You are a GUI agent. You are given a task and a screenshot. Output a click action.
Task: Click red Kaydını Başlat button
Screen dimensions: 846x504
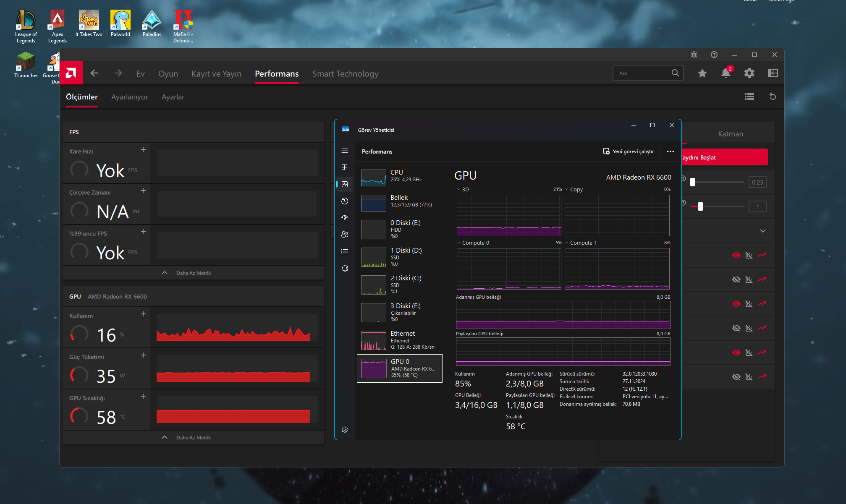tap(725, 157)
